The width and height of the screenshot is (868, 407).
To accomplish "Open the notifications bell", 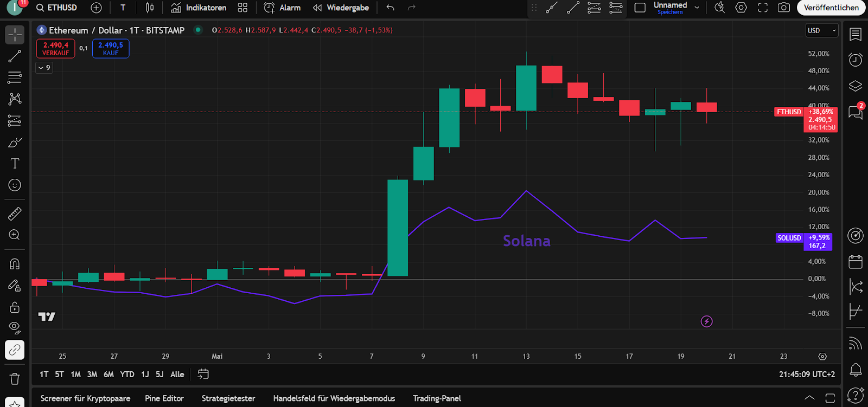I will click(856, 370).
